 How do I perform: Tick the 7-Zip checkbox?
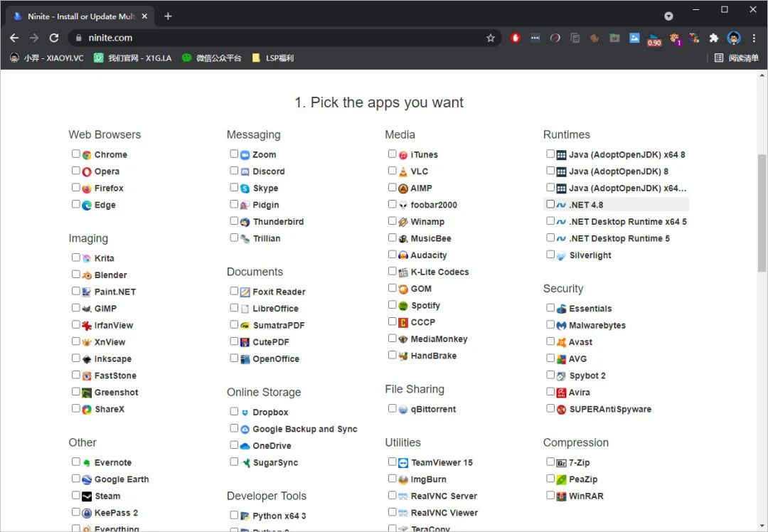(550, 462)
